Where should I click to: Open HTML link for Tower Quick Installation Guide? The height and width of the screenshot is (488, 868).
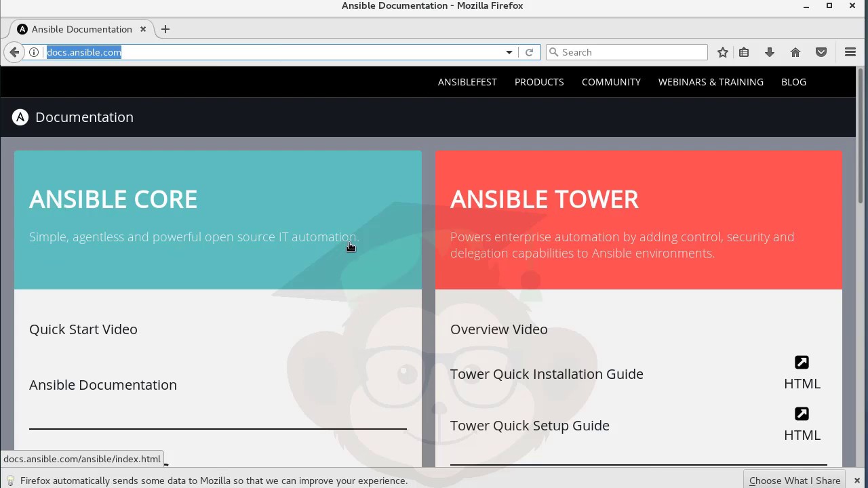point(802,384)
